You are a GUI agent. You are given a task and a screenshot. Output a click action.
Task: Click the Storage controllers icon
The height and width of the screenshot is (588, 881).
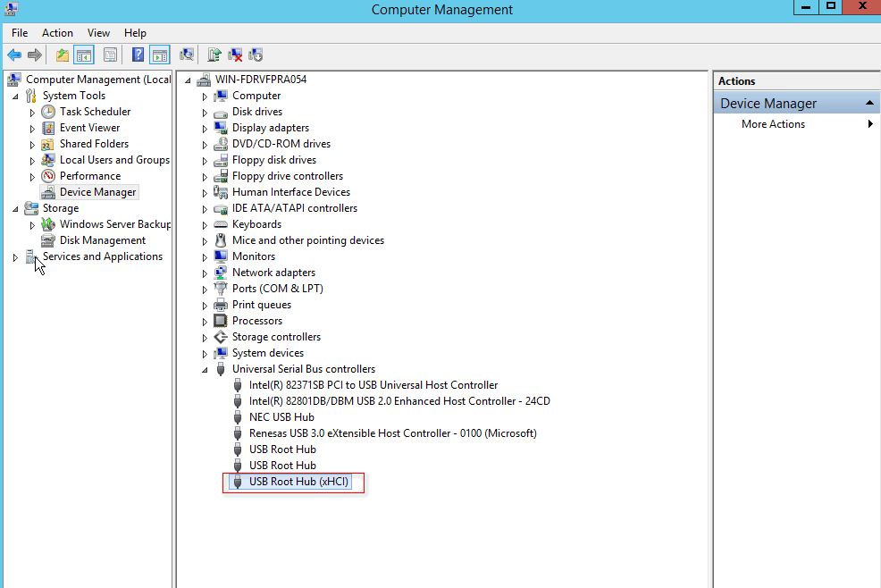point(221,337)
